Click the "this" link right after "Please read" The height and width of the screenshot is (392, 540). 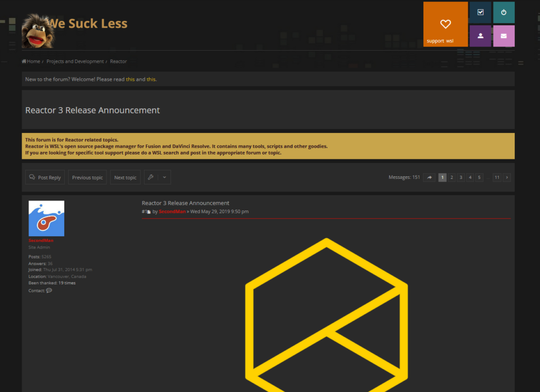[130, 79]
